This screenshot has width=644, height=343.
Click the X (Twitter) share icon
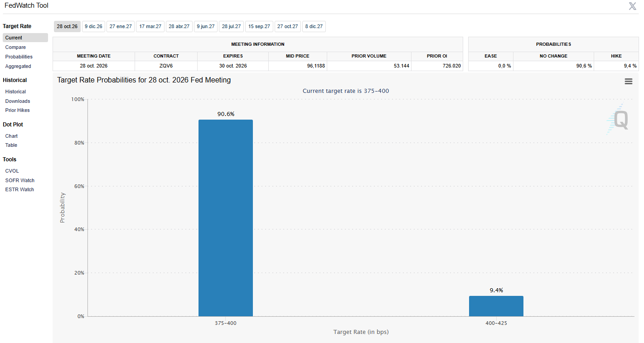coord(632,6)
